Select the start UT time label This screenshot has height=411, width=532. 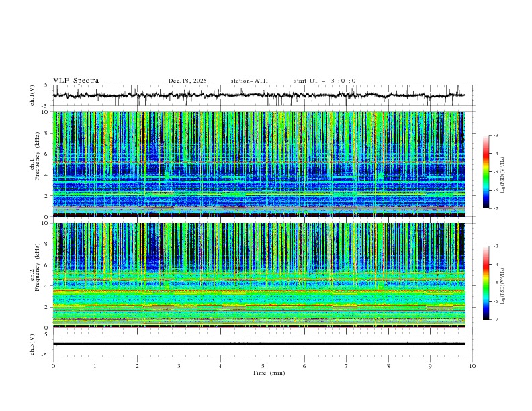324,81
